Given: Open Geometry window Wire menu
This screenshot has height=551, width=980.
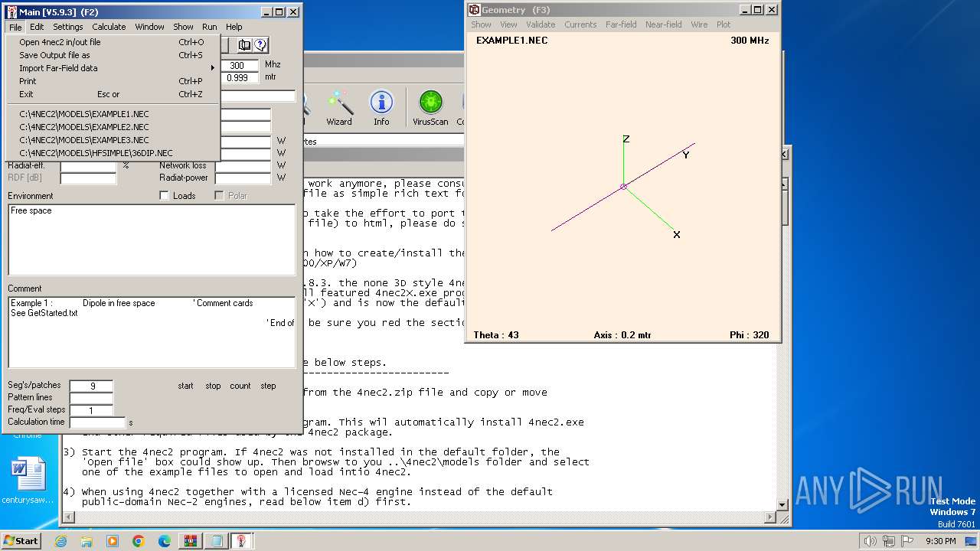Looking at the screenshot, I should 699,24.
